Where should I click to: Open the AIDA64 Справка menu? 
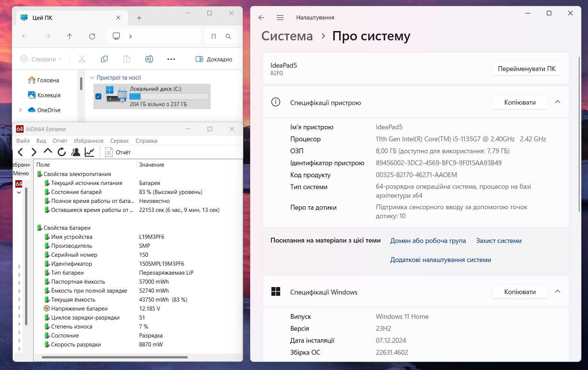(x=146, y=141)
